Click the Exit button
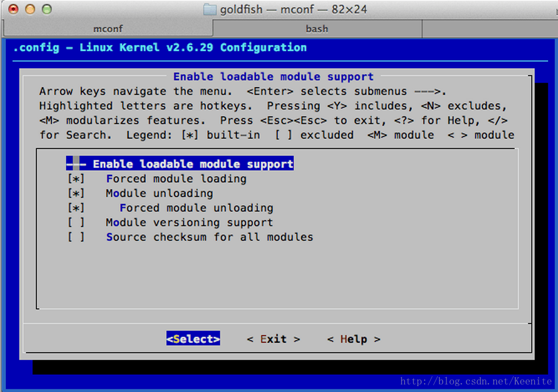Image resolution: width=558 pixels, height=392 pixels. (x=273, y=339)
